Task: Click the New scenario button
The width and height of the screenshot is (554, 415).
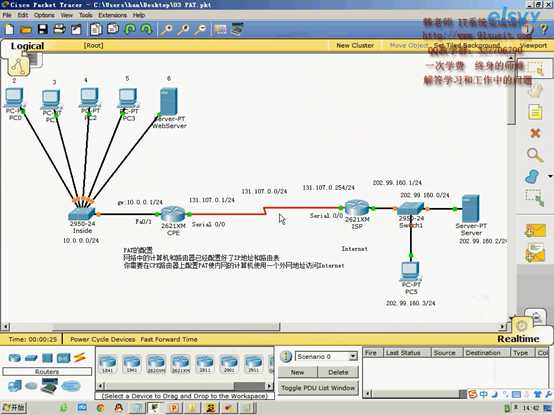Action: 297,372
